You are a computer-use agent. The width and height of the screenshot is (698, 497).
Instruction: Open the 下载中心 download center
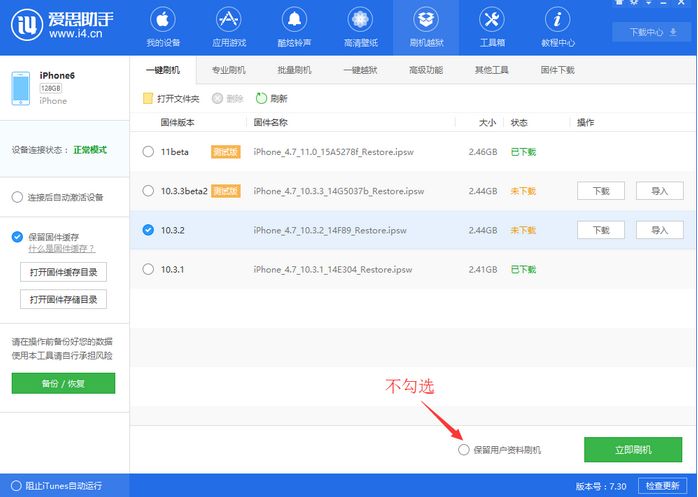point(652,32)
